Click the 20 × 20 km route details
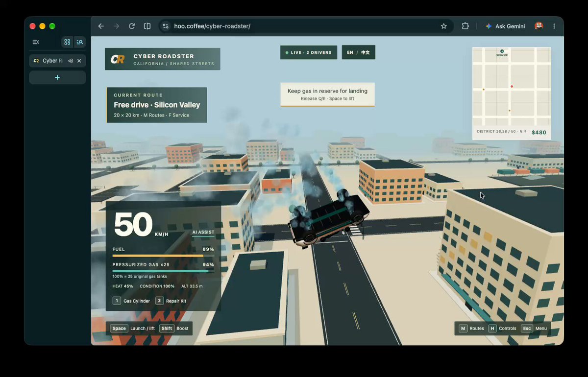Viewport: 588px width, 377px height. [x=151, y=115]
